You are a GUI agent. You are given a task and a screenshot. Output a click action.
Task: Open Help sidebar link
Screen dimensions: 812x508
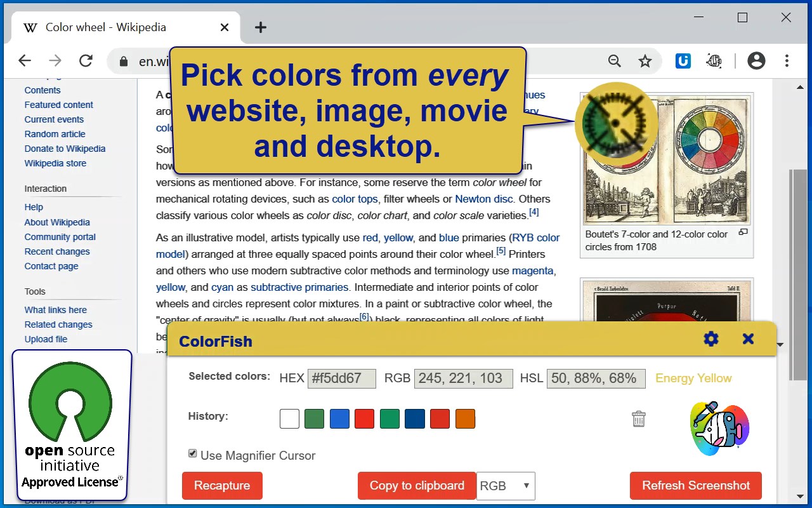(34, 207)
